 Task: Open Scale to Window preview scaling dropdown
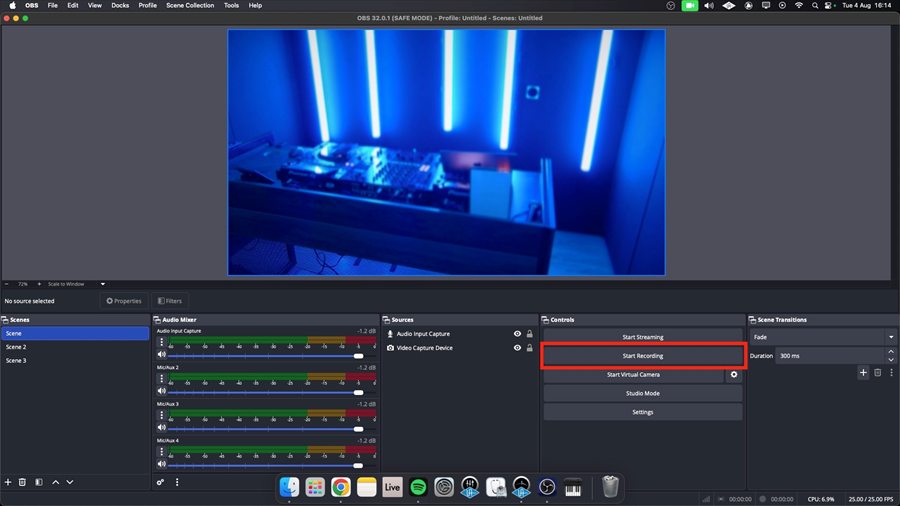[x=76, y=284]
